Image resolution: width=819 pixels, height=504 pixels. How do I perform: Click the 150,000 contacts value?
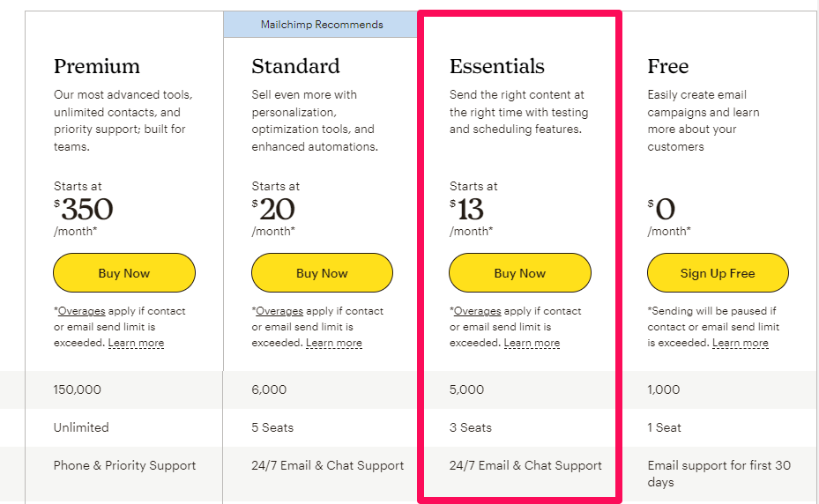[78, 389]
